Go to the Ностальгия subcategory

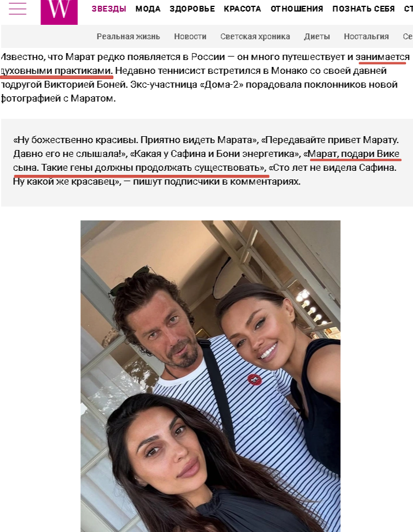click(x=366, y=36)
